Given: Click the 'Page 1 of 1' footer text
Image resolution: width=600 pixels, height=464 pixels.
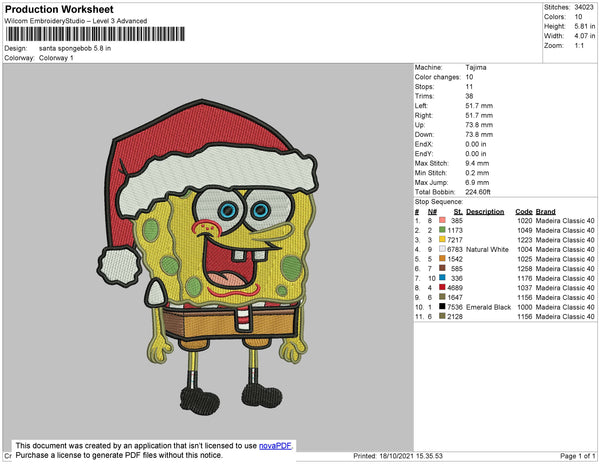Looking at the screenshot, I should [x=577, y=456].
